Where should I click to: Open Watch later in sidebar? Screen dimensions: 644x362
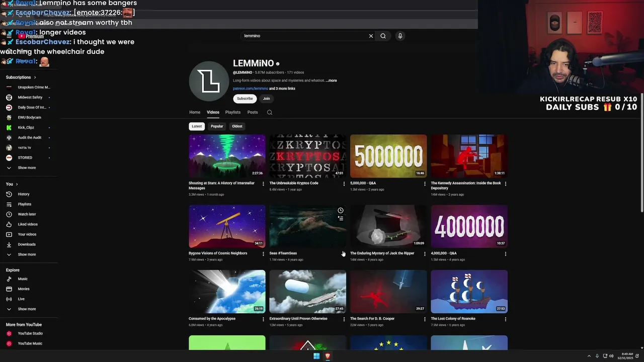click(27, 214)
